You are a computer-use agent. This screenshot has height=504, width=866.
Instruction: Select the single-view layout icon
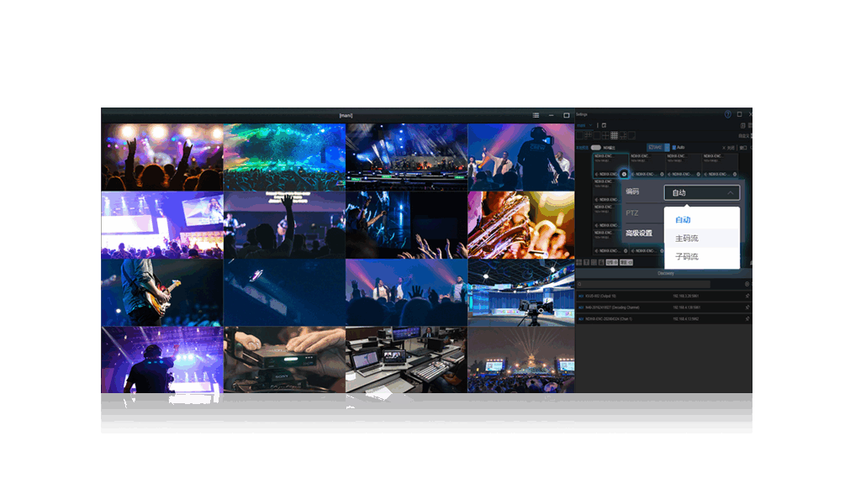coord(581,135)
